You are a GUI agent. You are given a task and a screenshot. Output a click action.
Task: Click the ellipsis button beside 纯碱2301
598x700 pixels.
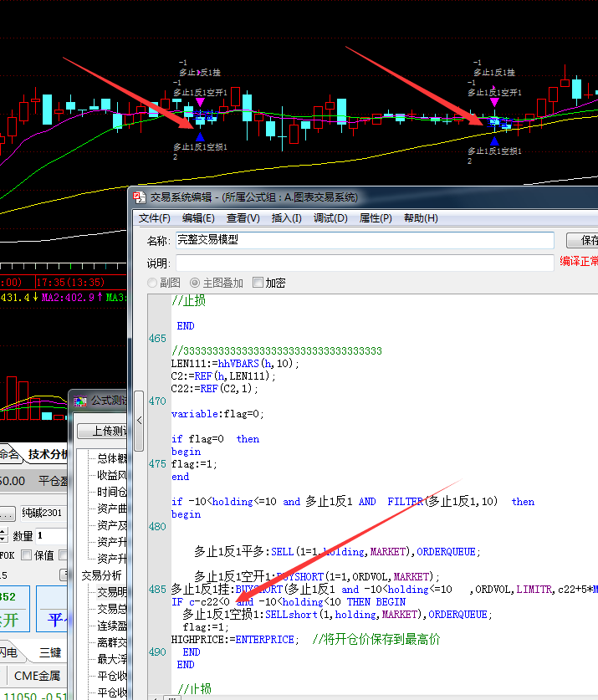coord(7,513)
